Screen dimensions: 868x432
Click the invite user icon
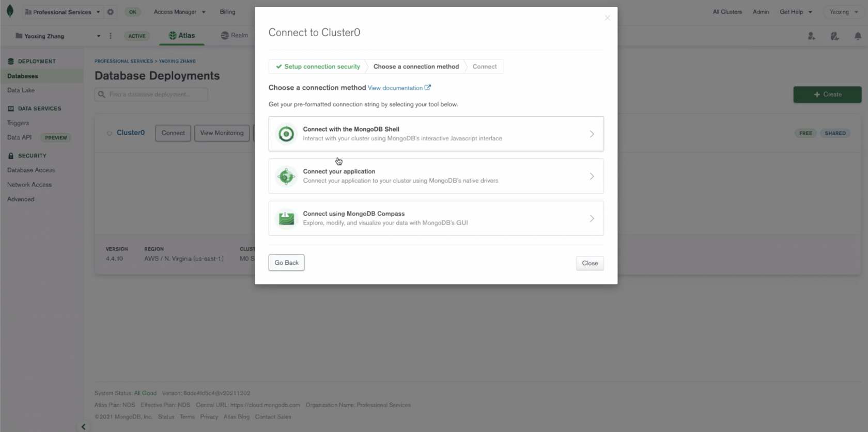[812, 36]
